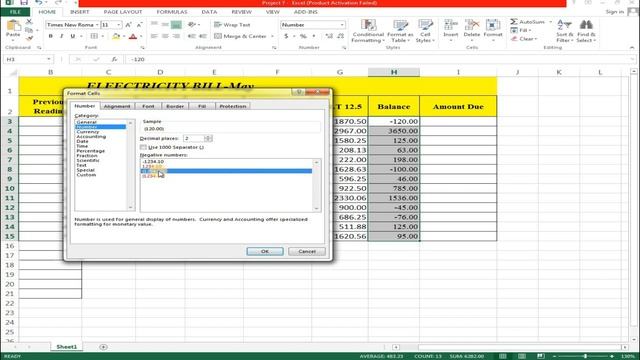Open Format as Table

pos(400,31)
